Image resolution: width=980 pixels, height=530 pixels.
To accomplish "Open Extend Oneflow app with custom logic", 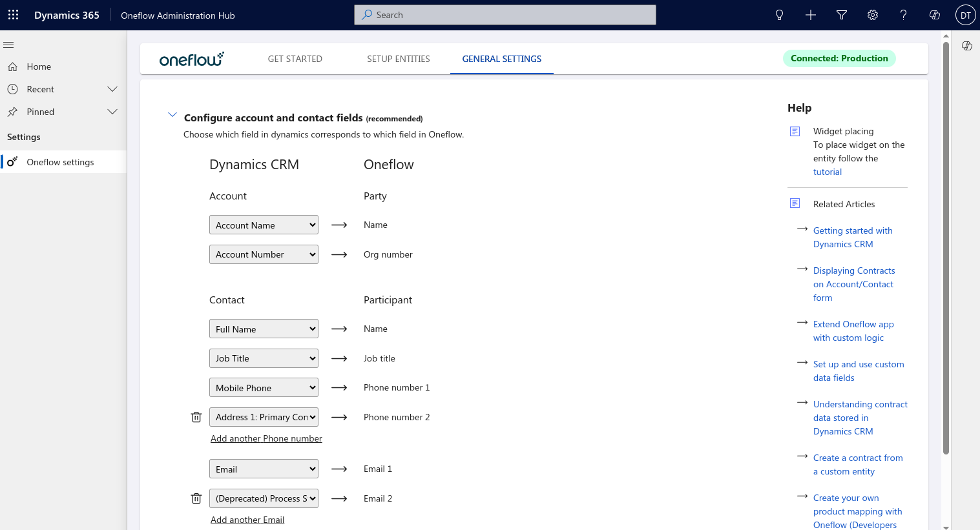I will pyautogui.click(x=853, y=331).
